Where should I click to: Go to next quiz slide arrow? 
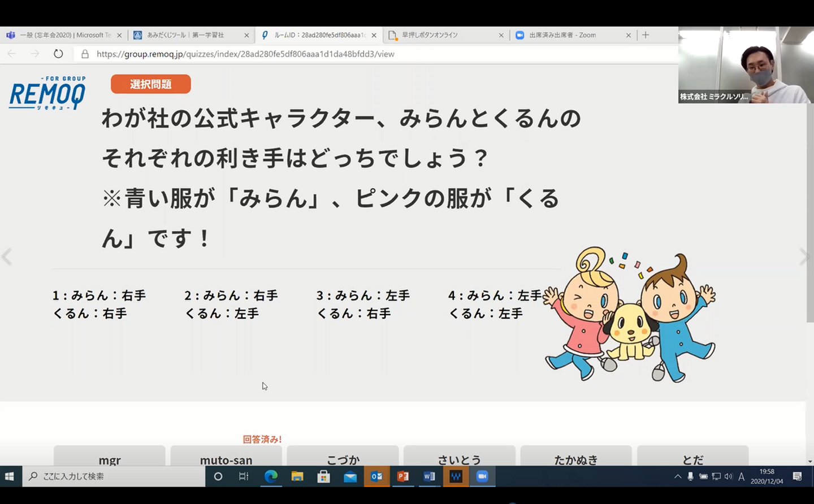804,257
